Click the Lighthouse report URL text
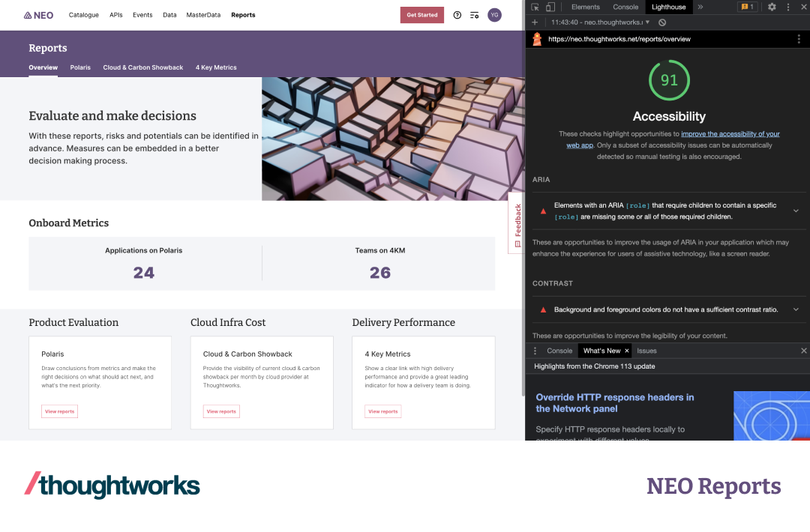Image resolution: width=810 pixels, height=532 pixels. click(619, 39)
